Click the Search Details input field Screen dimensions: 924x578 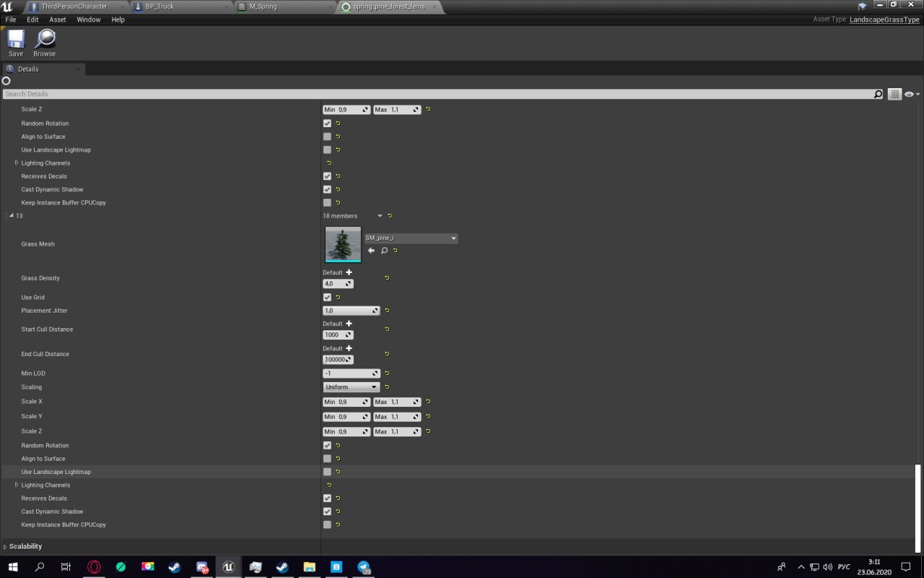[x=433, y=94]
